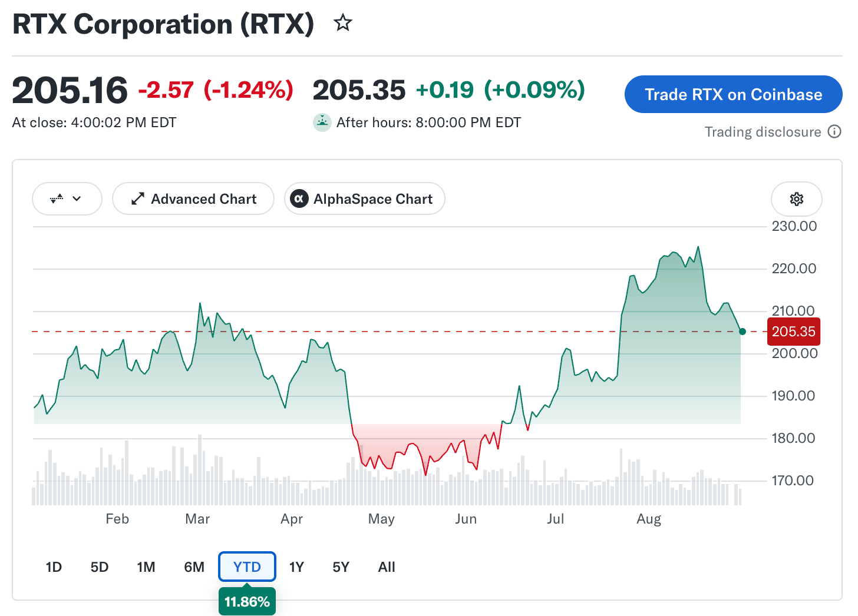Click the Feb label on the time axis
Viewport: 858px width, 616px height.
click(117, 519)
